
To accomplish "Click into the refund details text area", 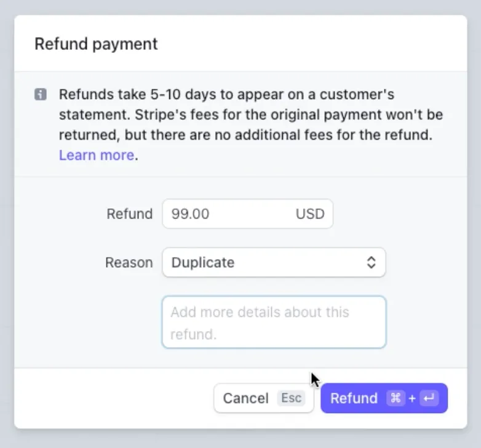I will [x=274, y=322].
